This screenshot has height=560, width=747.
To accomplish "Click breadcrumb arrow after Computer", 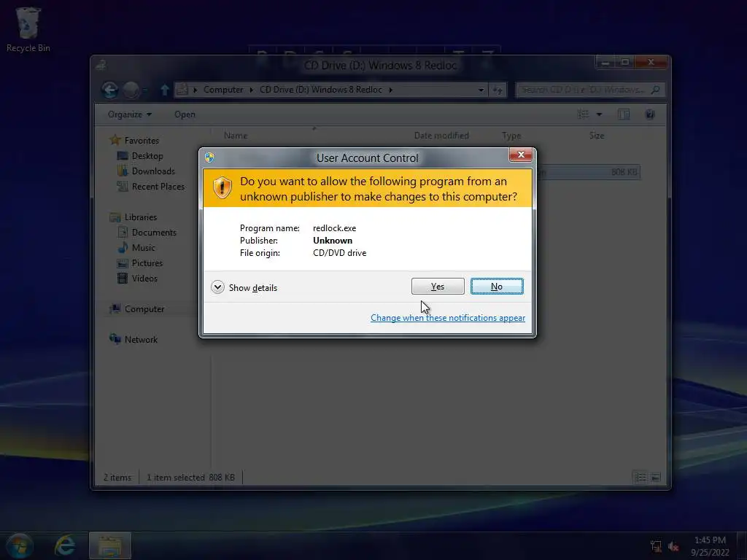I will (252, 90).
